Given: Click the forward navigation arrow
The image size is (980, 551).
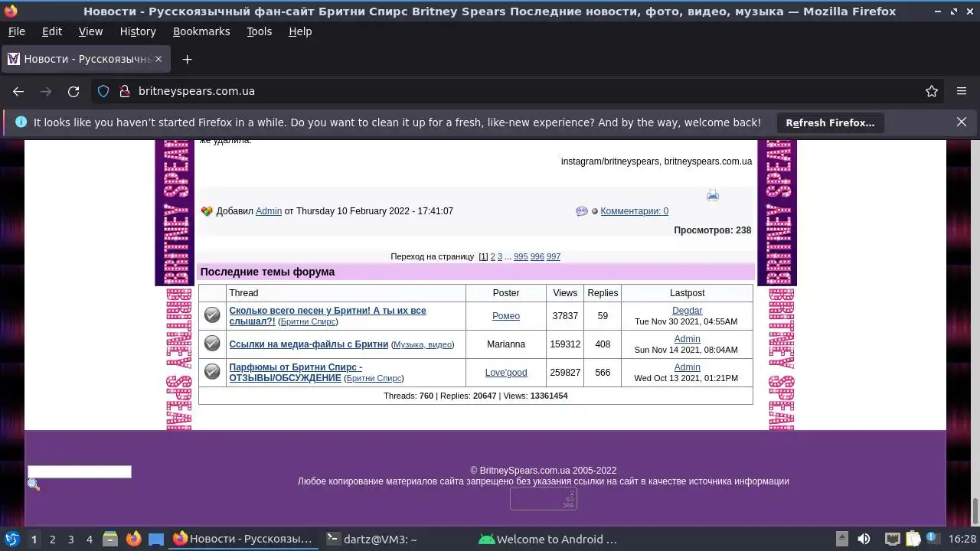Looking at the screenshot, I should [x=46, y=91].
